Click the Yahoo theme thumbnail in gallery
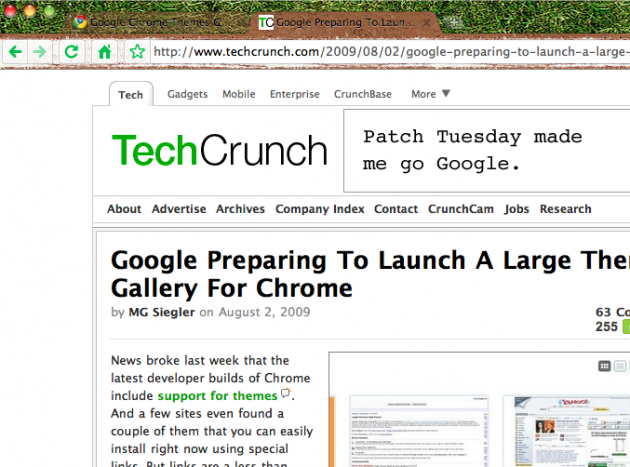This screenshot has height=467, width=630. 567,431
